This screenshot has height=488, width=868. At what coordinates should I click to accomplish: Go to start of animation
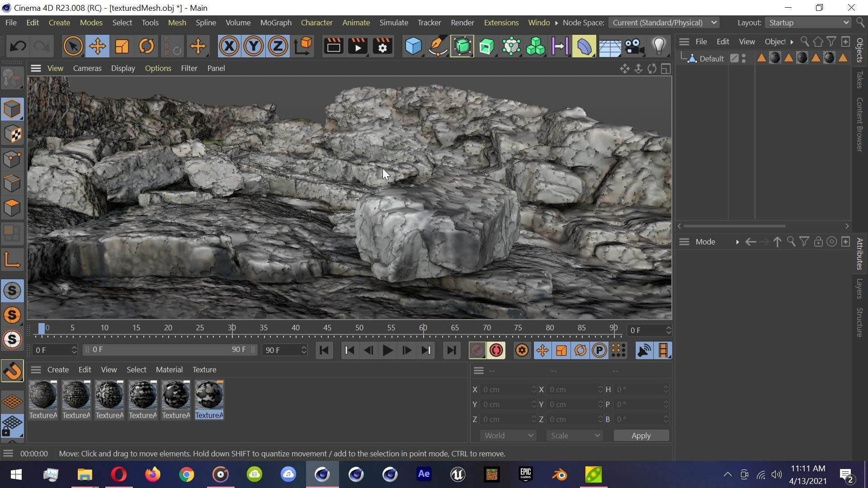324,351
